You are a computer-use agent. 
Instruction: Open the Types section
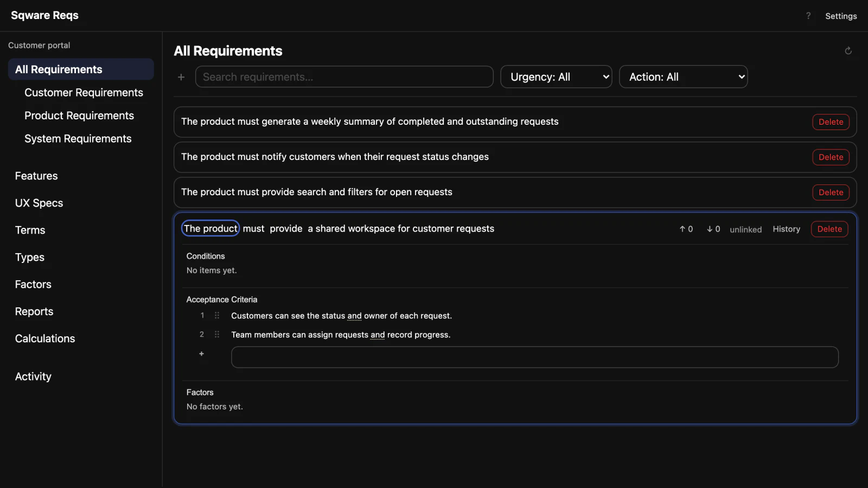click(30, 257)
